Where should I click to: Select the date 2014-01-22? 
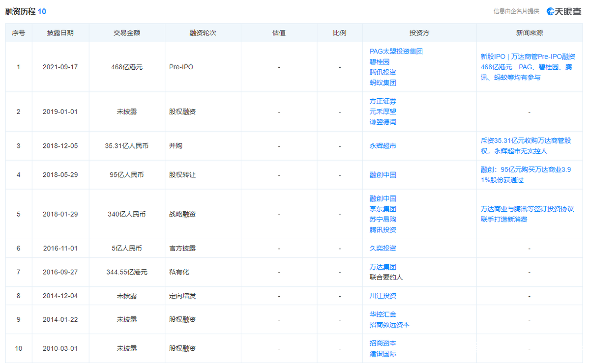(x=60, y=319)
